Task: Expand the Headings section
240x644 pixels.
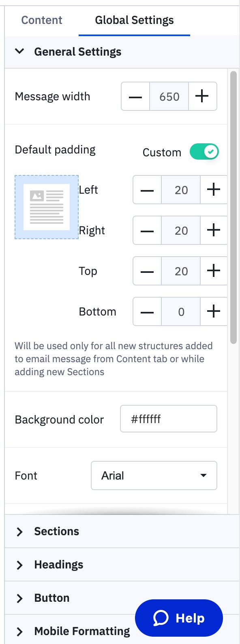Action: 58,564
